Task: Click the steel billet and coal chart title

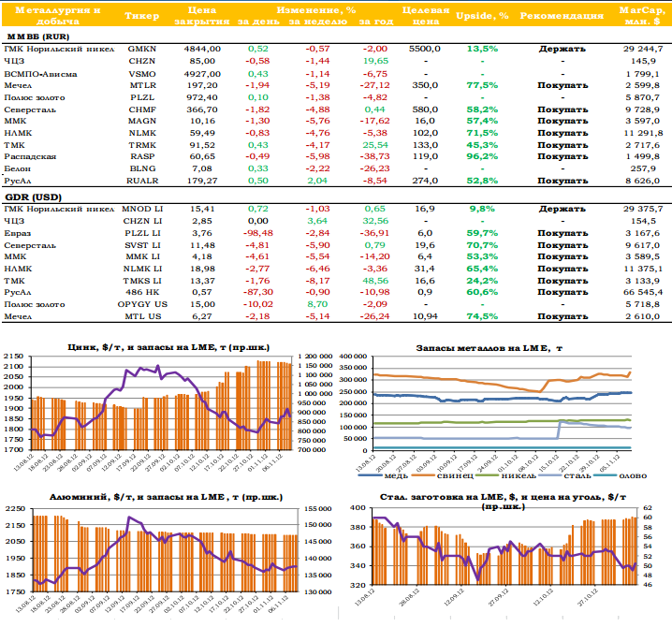Action: pos(504,502)
